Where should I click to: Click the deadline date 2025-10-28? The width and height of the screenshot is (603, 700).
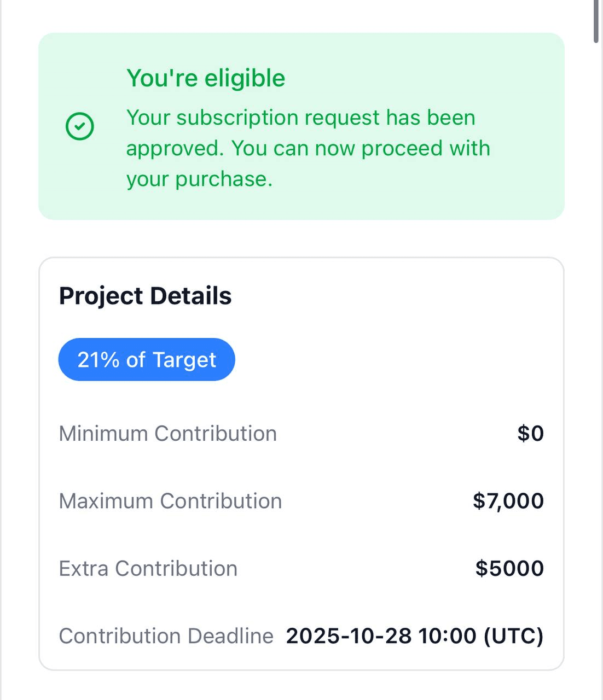tap(349, 636)
